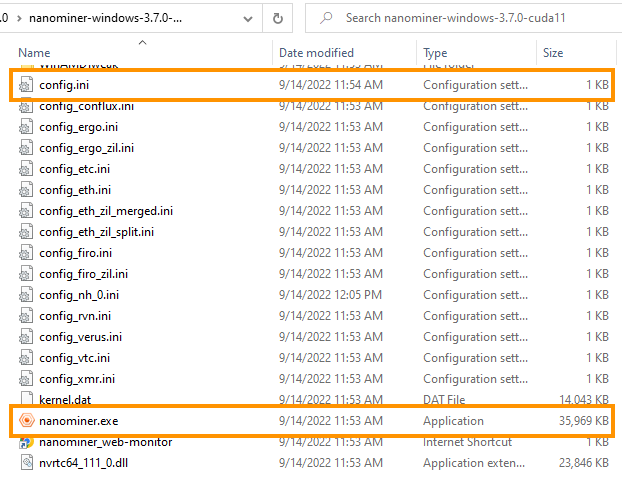Click the config_xmr.ini file icon
The height and width of the screenshot is (481, 622).
[26, 379]
